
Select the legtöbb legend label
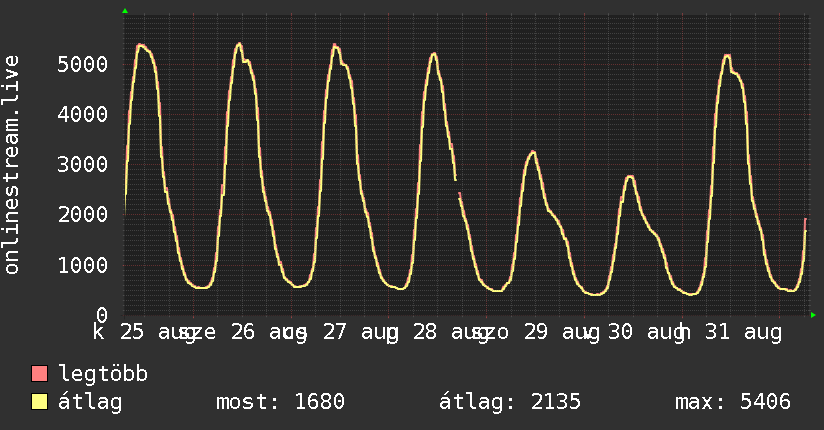103,374
